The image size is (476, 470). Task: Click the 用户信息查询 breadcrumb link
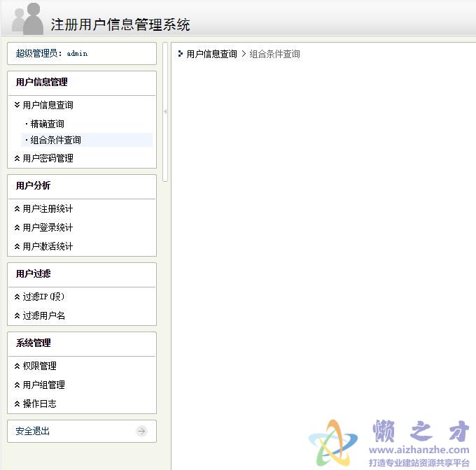coord(211,54)
